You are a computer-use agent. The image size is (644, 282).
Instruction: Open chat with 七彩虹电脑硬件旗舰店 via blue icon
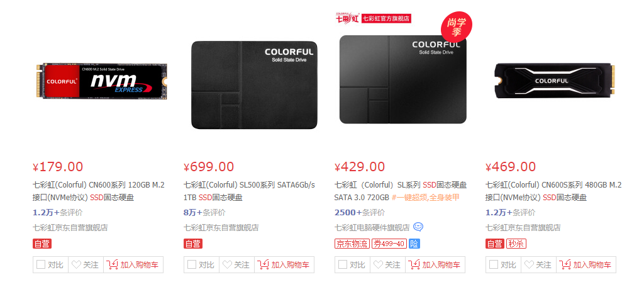tap(418, 227)
